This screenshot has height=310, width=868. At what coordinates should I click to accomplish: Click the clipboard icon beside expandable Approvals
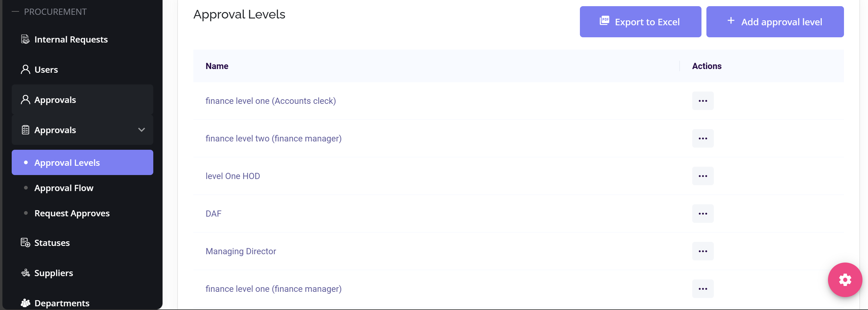click(x=25, y=130)
